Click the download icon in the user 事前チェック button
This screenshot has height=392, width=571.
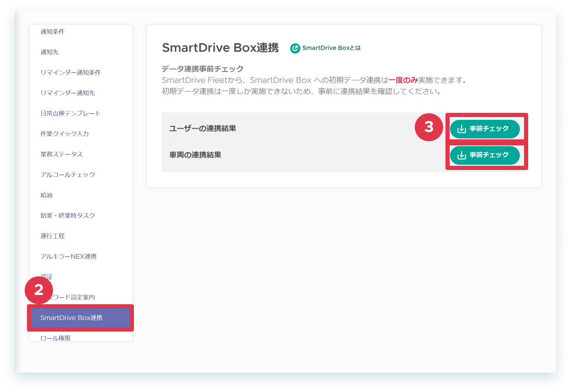tap(461, 129)
